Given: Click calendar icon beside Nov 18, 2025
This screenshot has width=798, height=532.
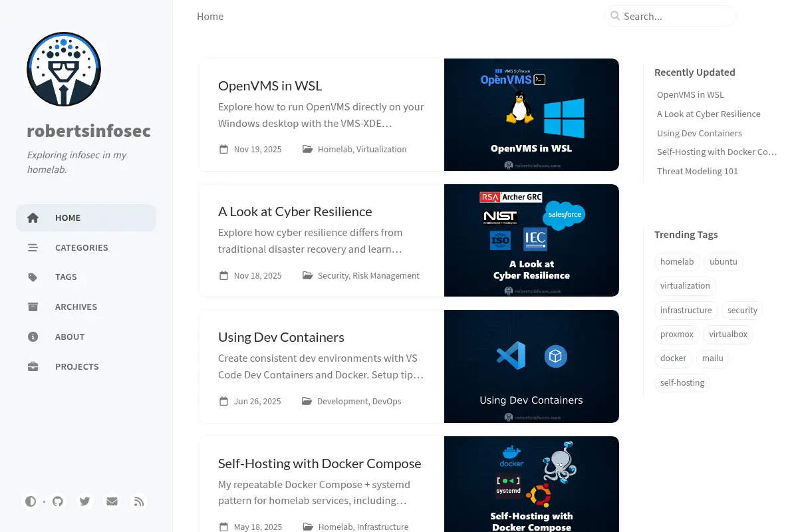Looking at the screenshot, I should (x=224, y=275).
